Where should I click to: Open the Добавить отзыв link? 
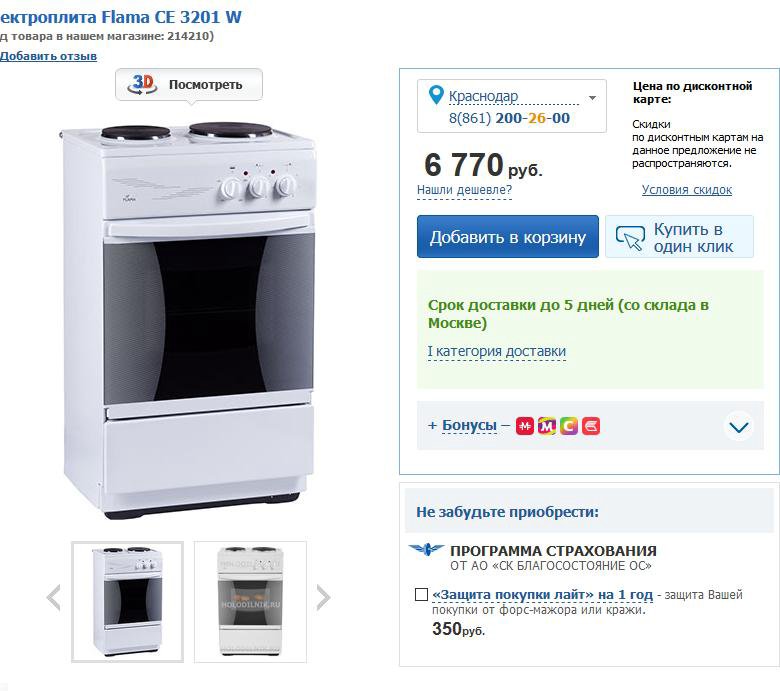coord(48,56)
